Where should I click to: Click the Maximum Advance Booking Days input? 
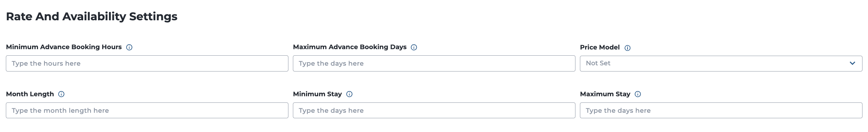(434, 64)
